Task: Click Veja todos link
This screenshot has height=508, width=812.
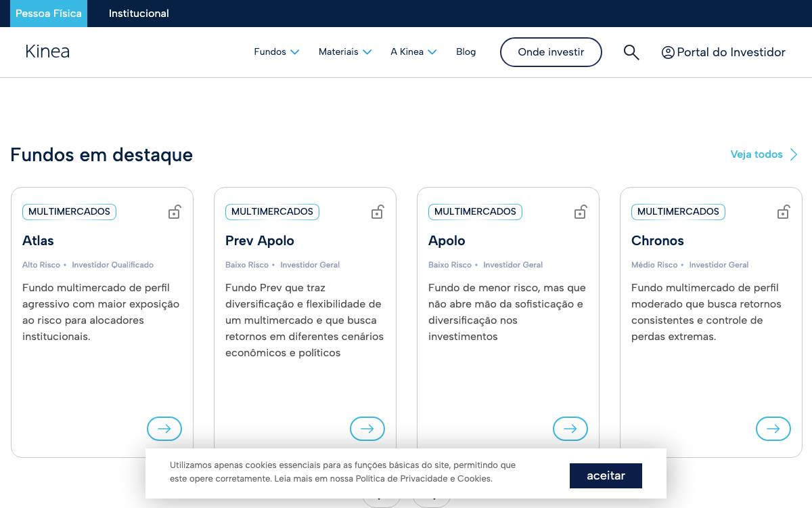Action: (x=757, y=154)
